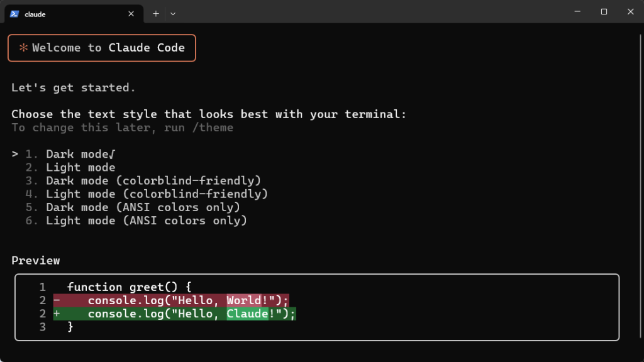Choose option 2 Light mode
The width and height of the screenshot is (644, 362).
70,167
